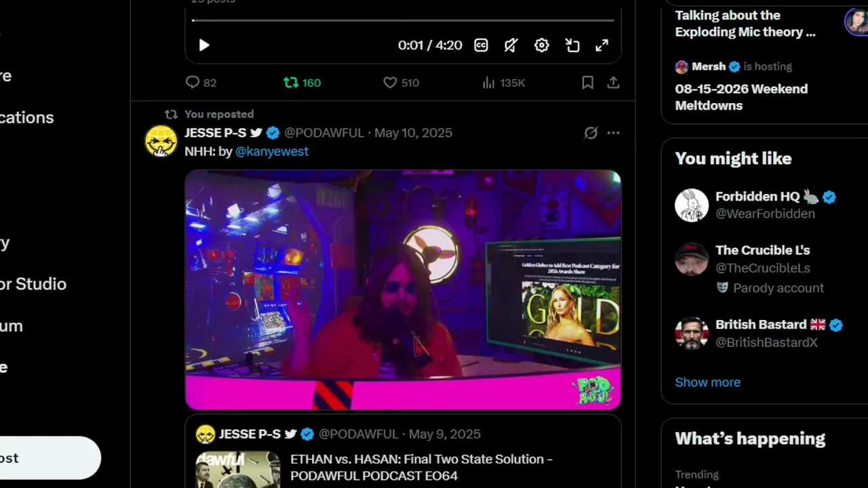The image size is (868, 488).
Task: Undo repost on the post with 160 reposts
Action: coord(302,83)
